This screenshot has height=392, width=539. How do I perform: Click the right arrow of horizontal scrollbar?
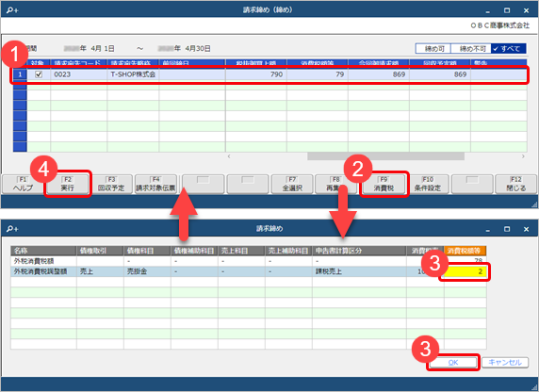tap(523, 156)
